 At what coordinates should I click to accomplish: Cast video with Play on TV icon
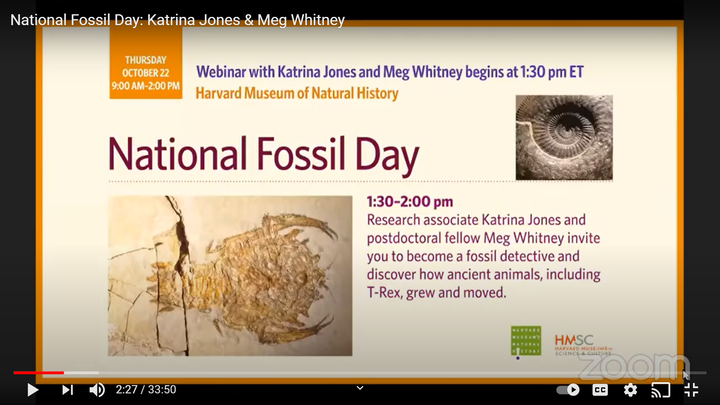[x=660, y=390]
